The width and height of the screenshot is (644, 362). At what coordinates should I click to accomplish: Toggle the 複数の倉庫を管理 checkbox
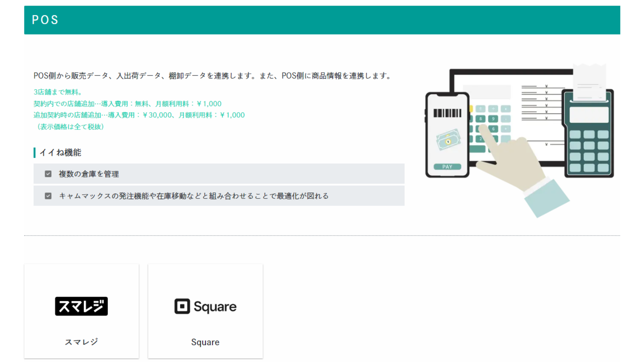click(x=48, y=174)
